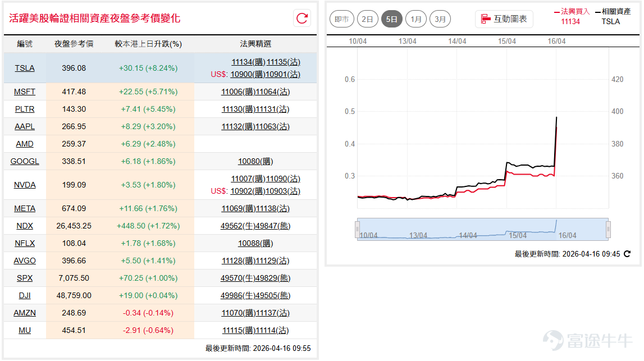Image resolution: width=644 pixels, height=361 pixels.
Task: Grab the left handle of range slider
Action: 357,229
